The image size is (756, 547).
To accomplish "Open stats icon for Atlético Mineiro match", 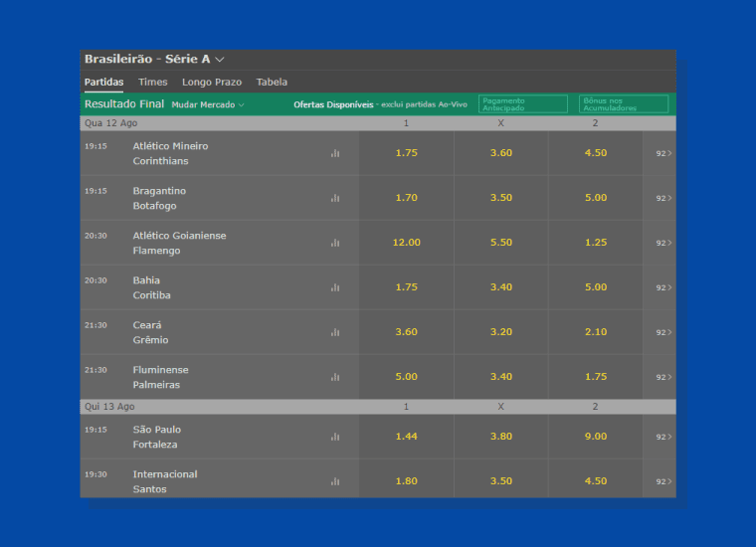I will 335,153.
